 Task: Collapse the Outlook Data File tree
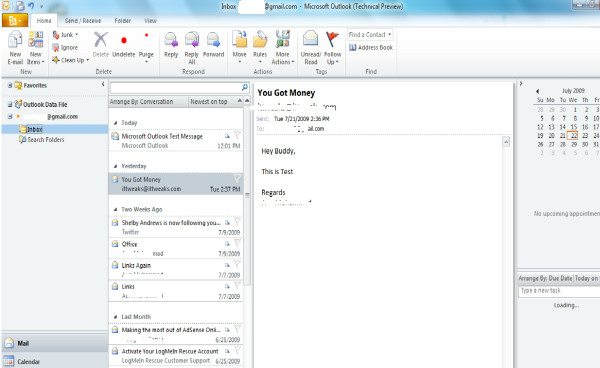10,104
